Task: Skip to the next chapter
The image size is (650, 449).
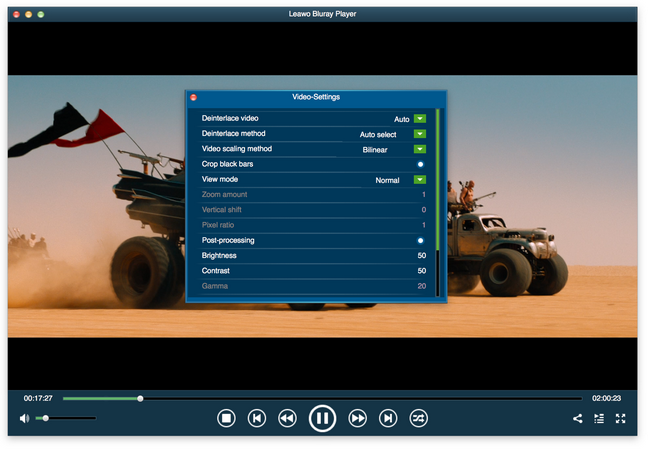Action: [388, 418]
